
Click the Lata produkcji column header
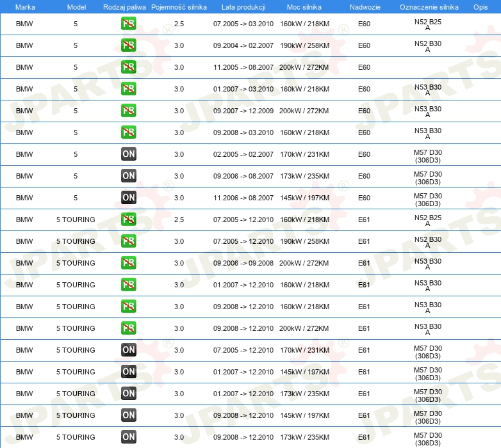coord(243,7)
